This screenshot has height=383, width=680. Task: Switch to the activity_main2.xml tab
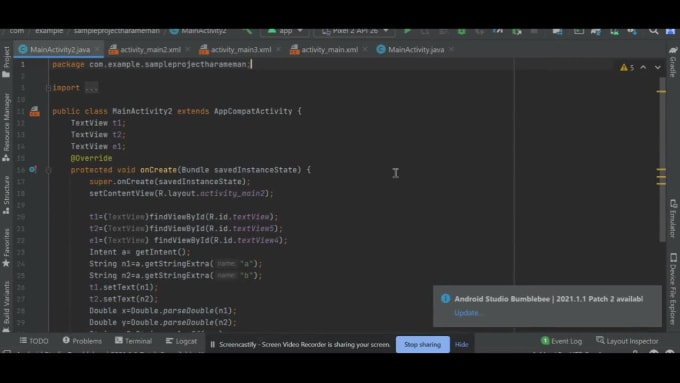145,50
